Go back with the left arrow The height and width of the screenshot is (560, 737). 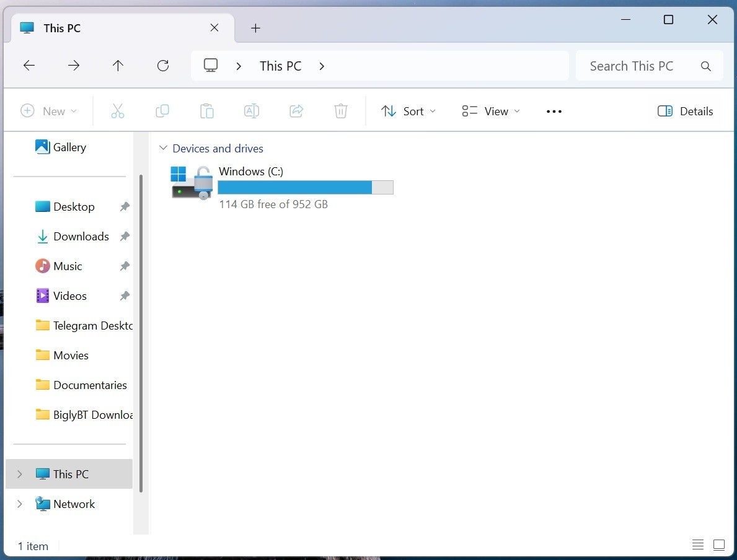coord(29,66)
